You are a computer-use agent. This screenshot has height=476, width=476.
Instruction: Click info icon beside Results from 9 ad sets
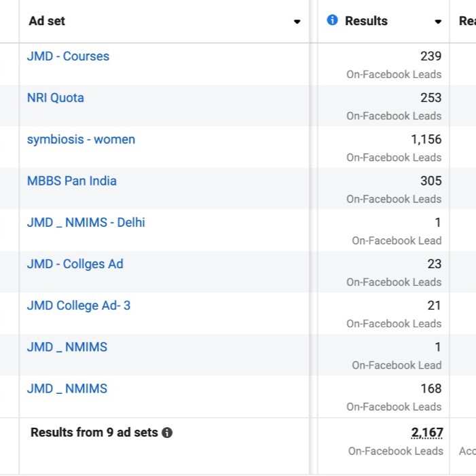tap(167, 433)
